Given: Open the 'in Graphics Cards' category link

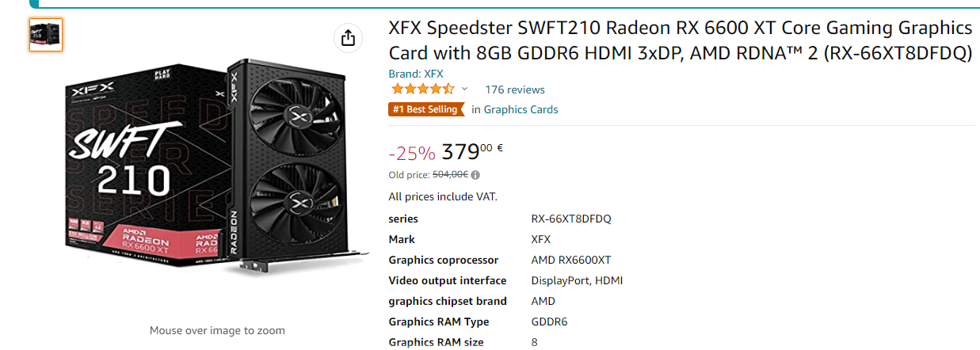Looking at the screenshot, I should pos(515,109).
